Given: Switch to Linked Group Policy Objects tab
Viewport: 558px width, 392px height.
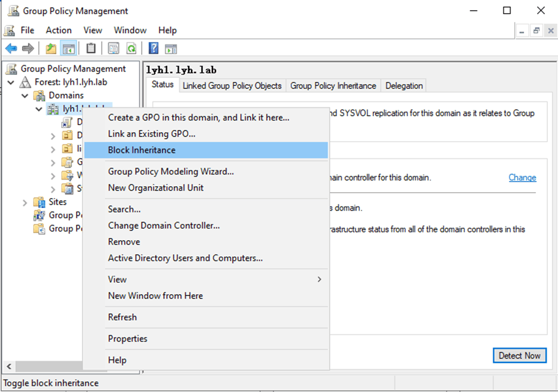Looking at the screenshot, I should pyautogui.click(x=232, y=85).
